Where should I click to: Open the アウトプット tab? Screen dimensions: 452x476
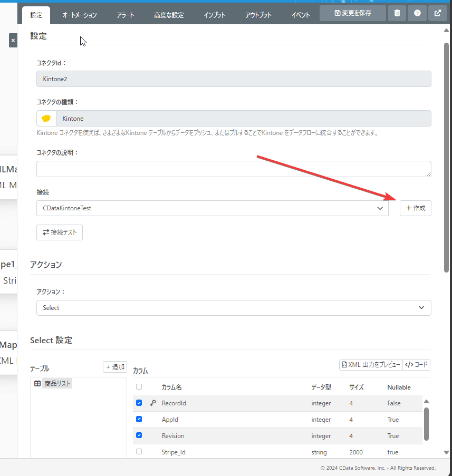coord(258,15)
